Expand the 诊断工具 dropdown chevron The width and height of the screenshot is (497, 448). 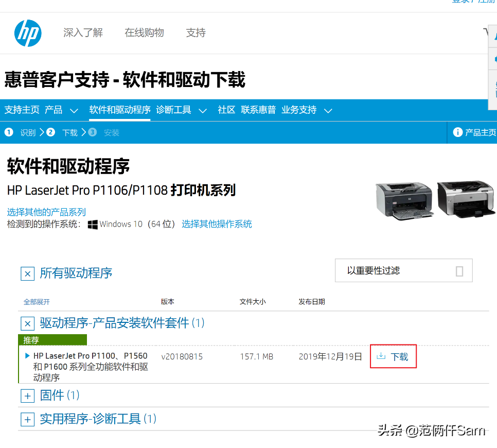point(203,111)
